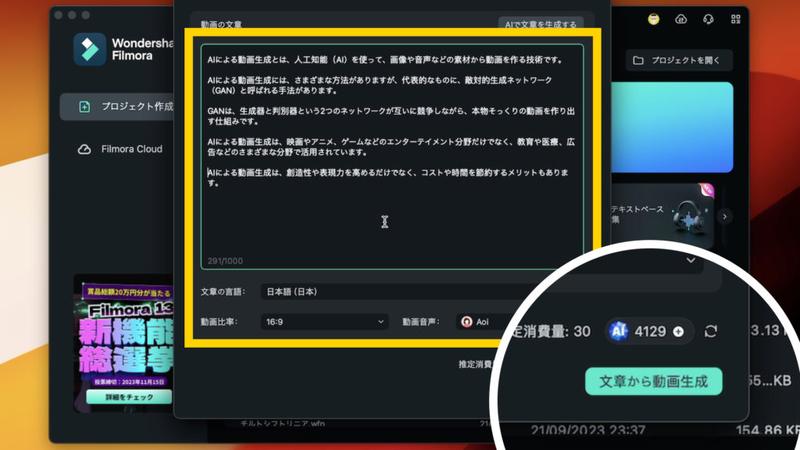Click the grid apps icon in header
800x450 pixels.
click(735, 19)
